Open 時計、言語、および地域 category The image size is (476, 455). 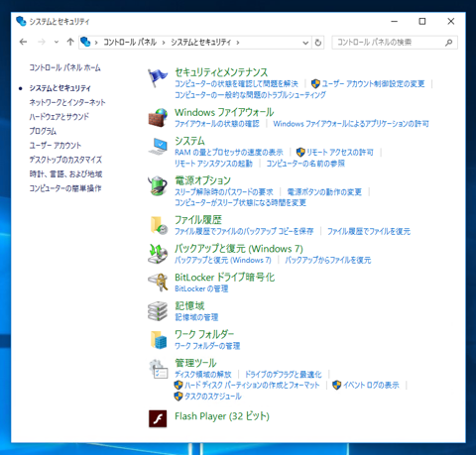pyautogui.click(x=65, y=173)
